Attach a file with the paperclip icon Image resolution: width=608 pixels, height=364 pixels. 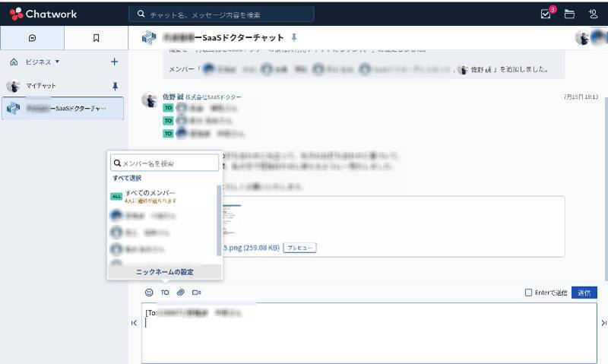point(181,293)
